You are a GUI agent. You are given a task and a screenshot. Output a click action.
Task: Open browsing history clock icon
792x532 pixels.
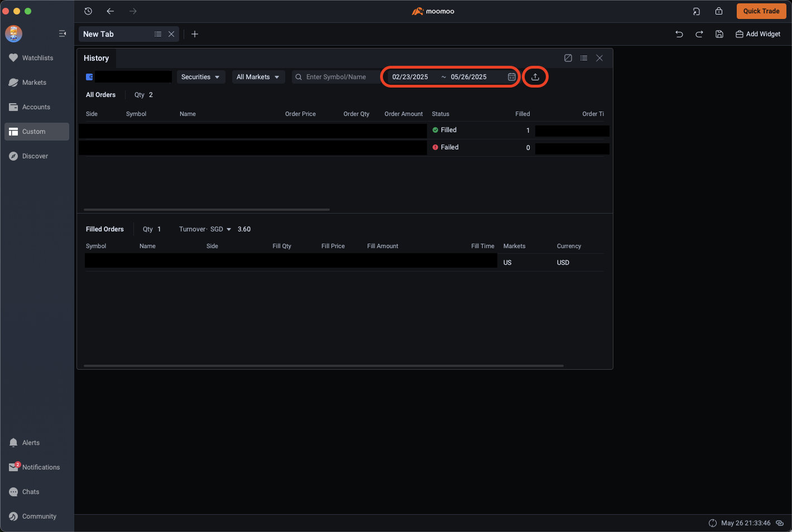pos(88,11)
